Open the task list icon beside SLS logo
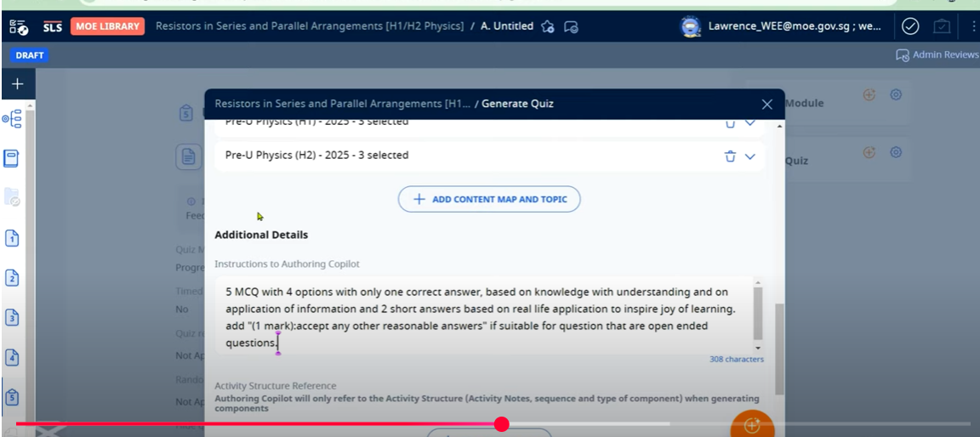Screen dimensions: 980x437 (18, 27)
